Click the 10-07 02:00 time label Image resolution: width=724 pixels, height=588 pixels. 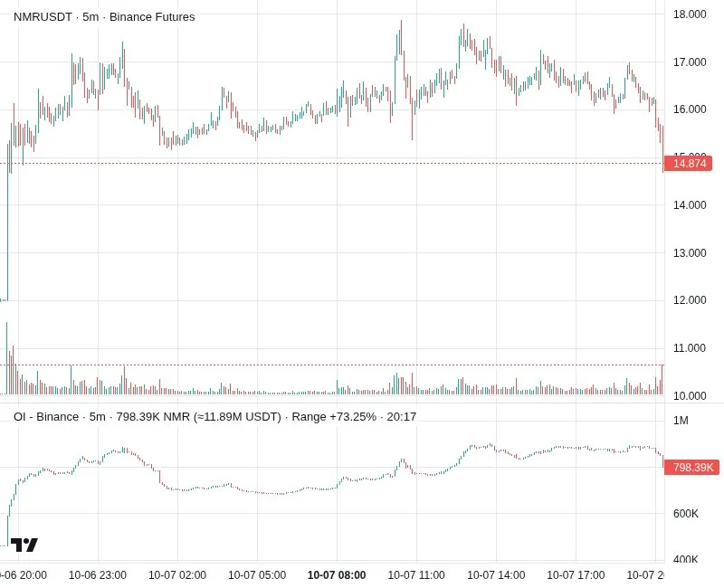tap(177, 575)
